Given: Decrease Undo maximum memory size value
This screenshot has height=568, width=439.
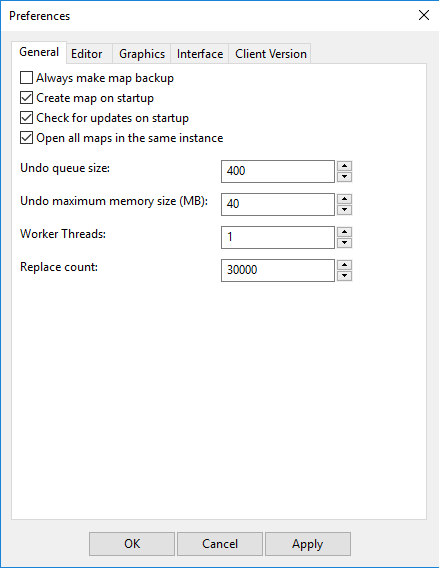Looking at the screenshot, I should click(344, 210).
